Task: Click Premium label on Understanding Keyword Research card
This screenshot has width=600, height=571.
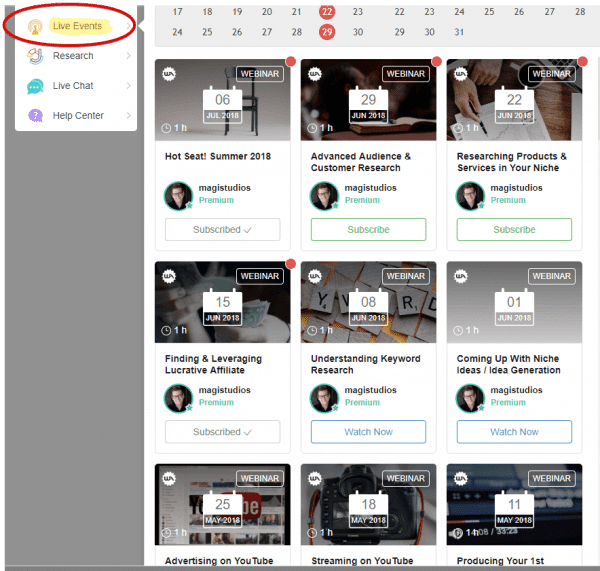Action: pyautogui.click(x=362, y=402)
